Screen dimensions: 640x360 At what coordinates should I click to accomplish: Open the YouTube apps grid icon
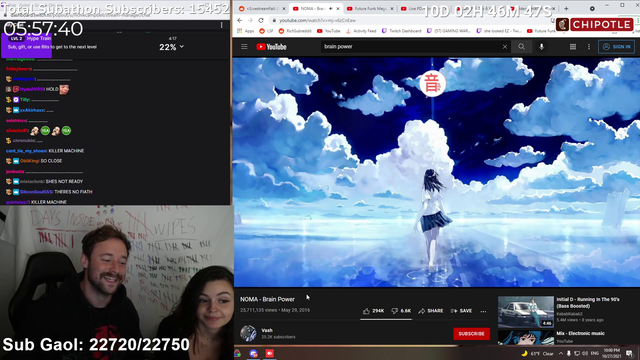573,47
